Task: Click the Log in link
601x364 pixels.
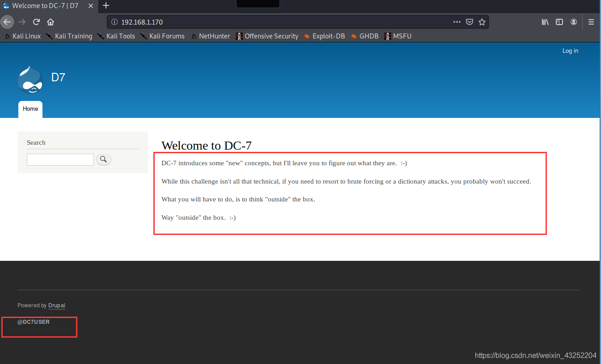Action: click(570, 51)
